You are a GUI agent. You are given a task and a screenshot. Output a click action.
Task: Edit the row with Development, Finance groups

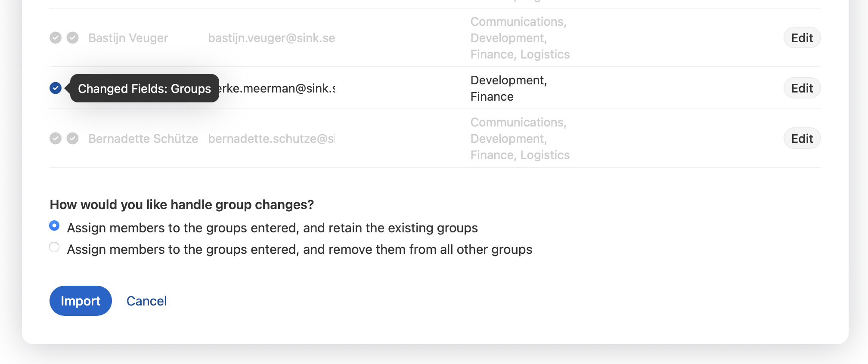802,88
